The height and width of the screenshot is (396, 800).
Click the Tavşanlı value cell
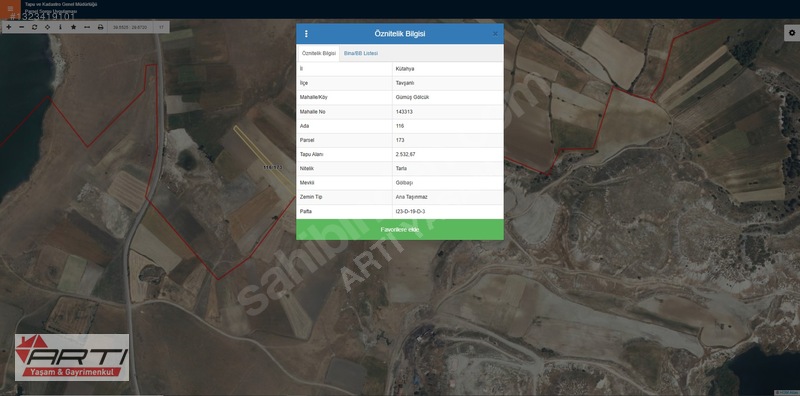tap(448, 83)
